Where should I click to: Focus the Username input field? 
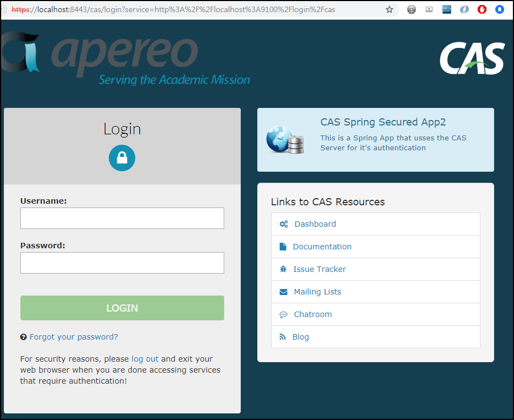(x=122, y=218)
